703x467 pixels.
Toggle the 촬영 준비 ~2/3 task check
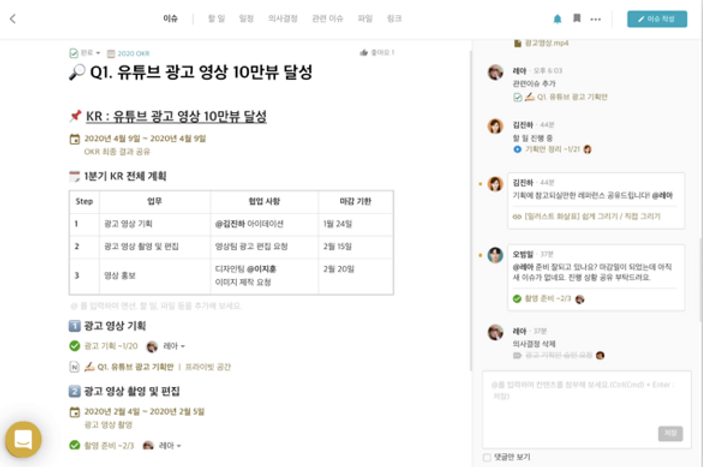point(74,445)
